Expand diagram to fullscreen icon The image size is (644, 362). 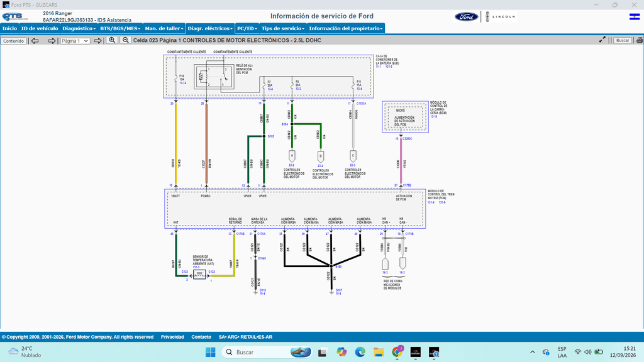click(602, 40)
